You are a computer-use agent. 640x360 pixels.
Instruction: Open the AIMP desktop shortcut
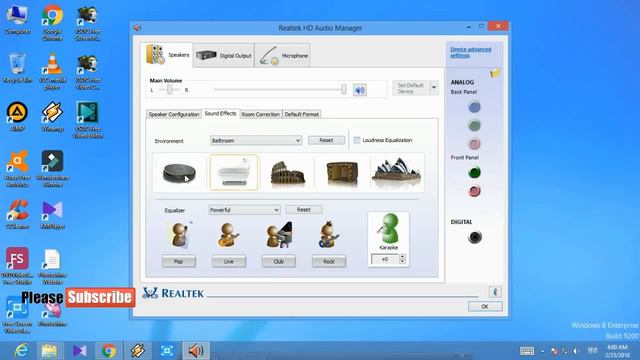point(17,117)
